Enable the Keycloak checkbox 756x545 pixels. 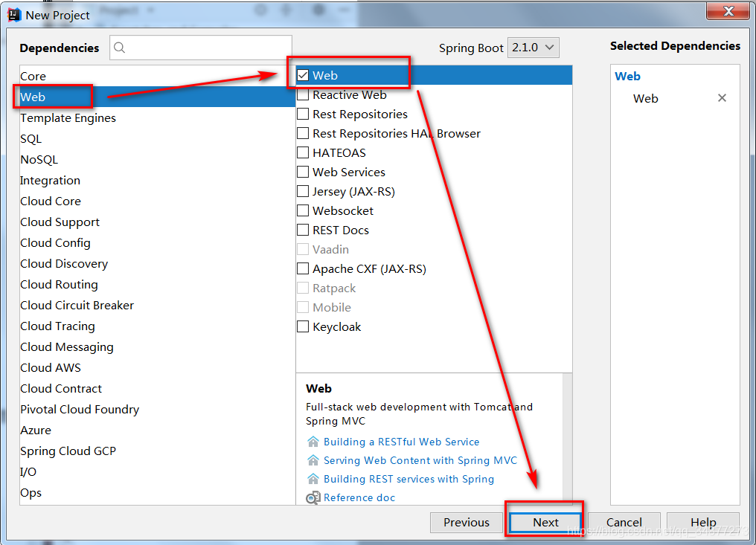coord(303,326)
